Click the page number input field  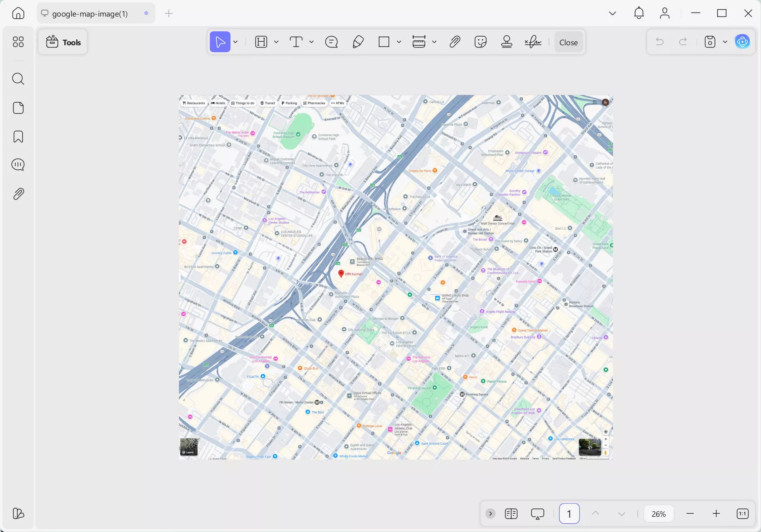tap(569, 514)
